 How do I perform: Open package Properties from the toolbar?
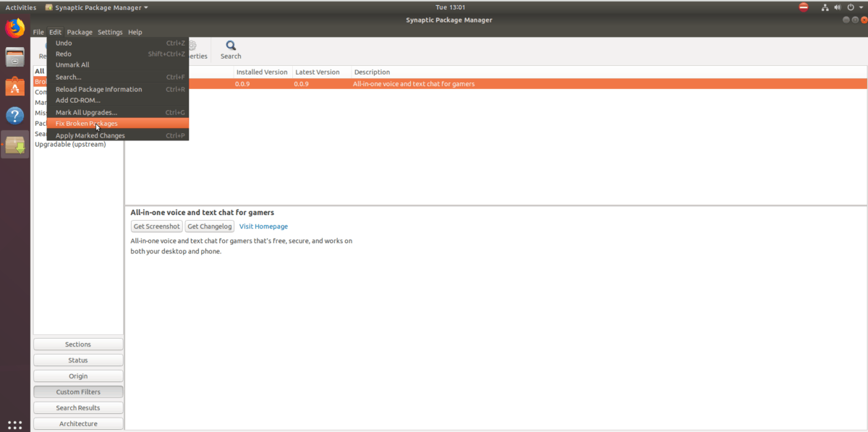[192, 48]
